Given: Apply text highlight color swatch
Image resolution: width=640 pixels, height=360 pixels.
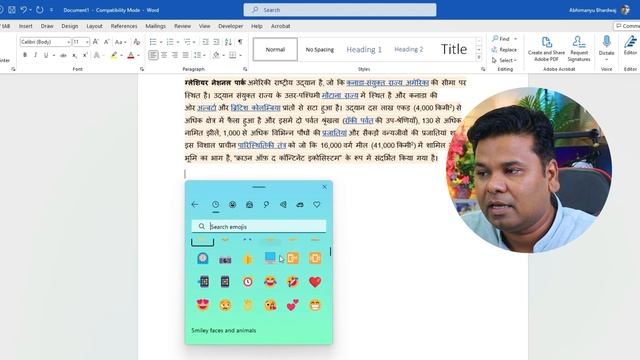Looking at the screenshot, I should pyautogui.click(x=114, y=55).
